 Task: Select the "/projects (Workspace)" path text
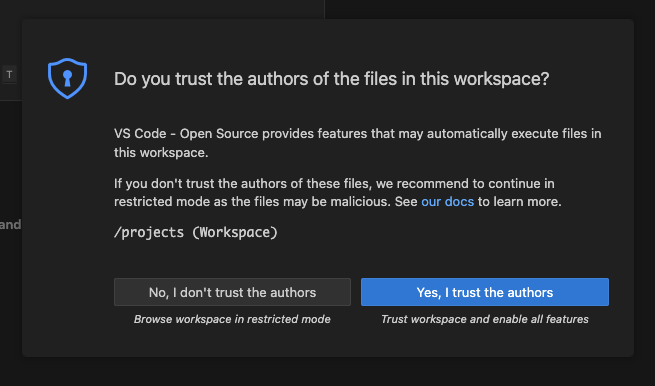pyautogui.click(x=195, y=232)
